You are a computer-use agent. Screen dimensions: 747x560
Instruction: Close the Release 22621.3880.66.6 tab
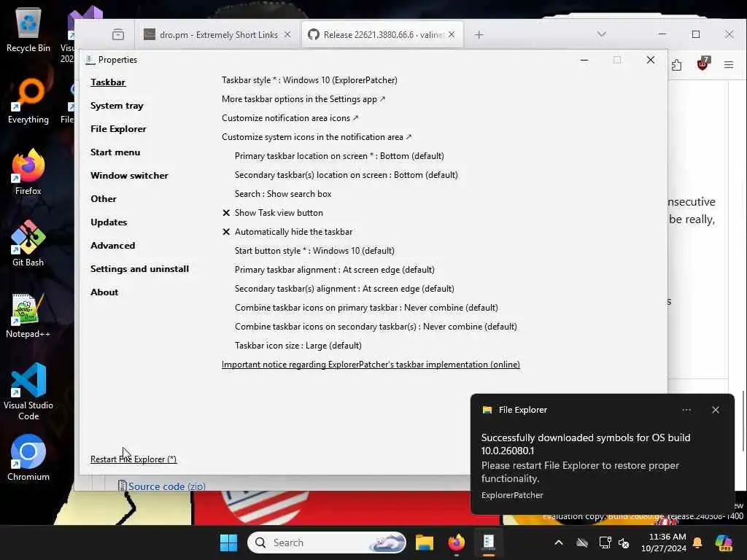452,35
